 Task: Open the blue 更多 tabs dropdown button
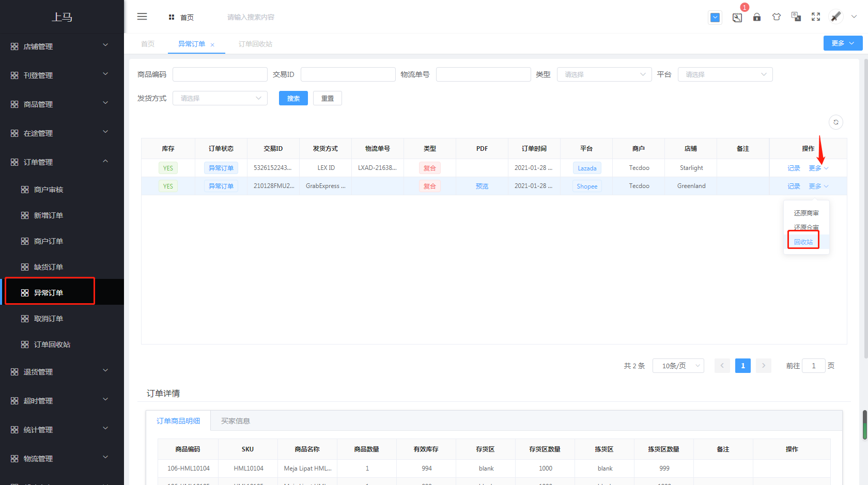point(843,43)
